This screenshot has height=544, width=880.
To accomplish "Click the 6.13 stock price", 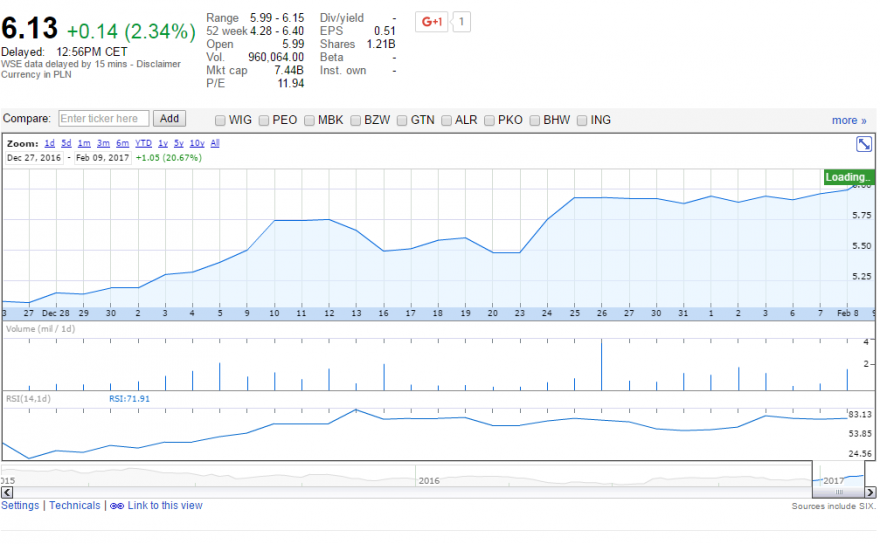I will [x=29, y=28].
